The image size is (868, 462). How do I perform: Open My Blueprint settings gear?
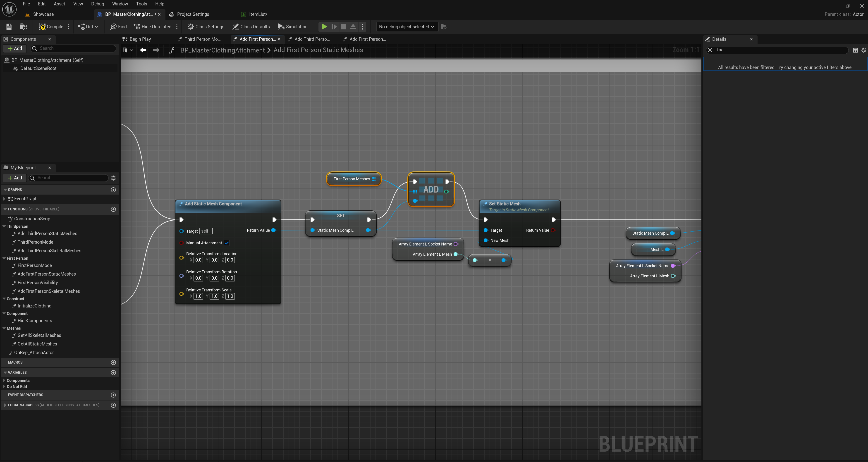113,178
